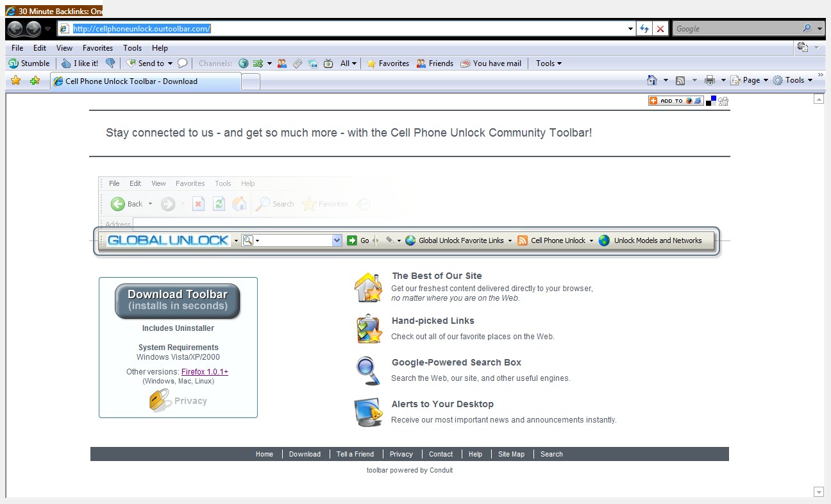Expand the address bar URL history dropdown

pyautogui.click(x=630, y=29)
